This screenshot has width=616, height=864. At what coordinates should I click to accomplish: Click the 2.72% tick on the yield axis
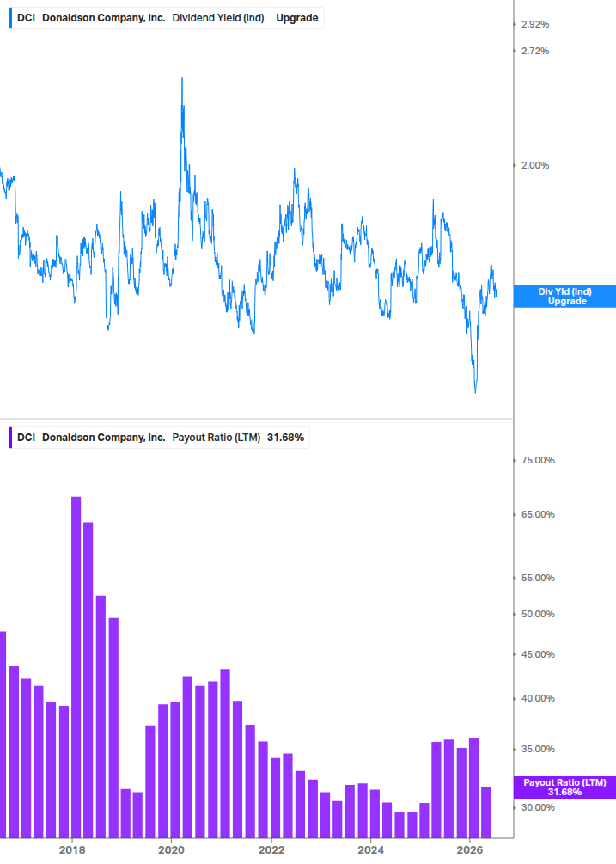click(535, 52)
